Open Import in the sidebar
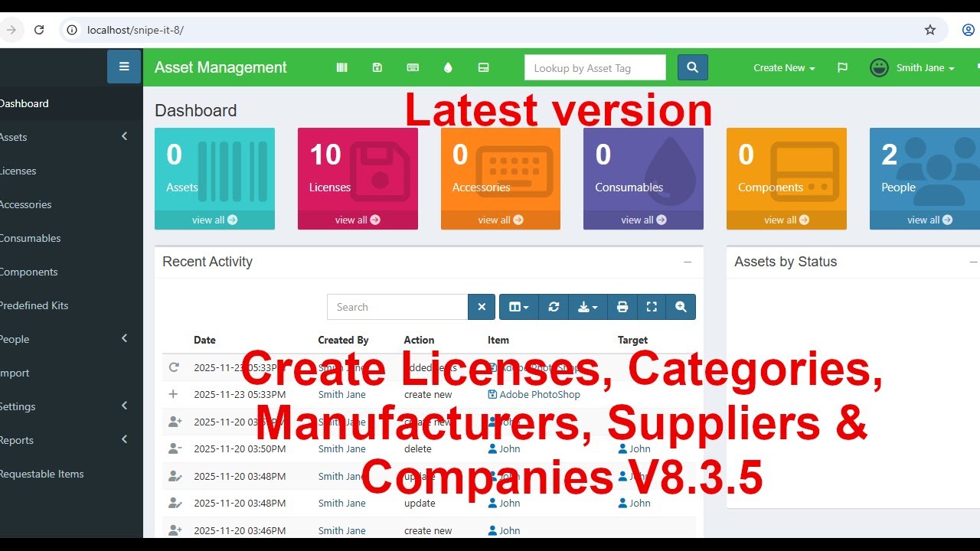This screenshot has width=980, height=551. 71,373
